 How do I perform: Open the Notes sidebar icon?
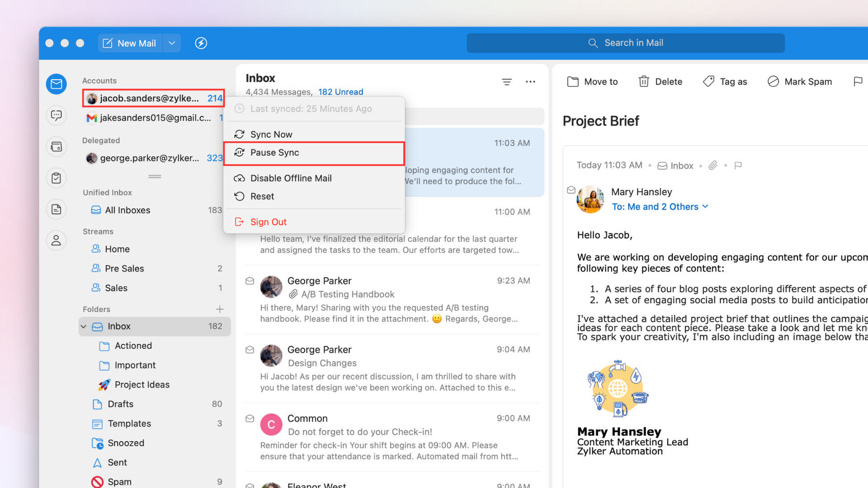click(56, 209)
